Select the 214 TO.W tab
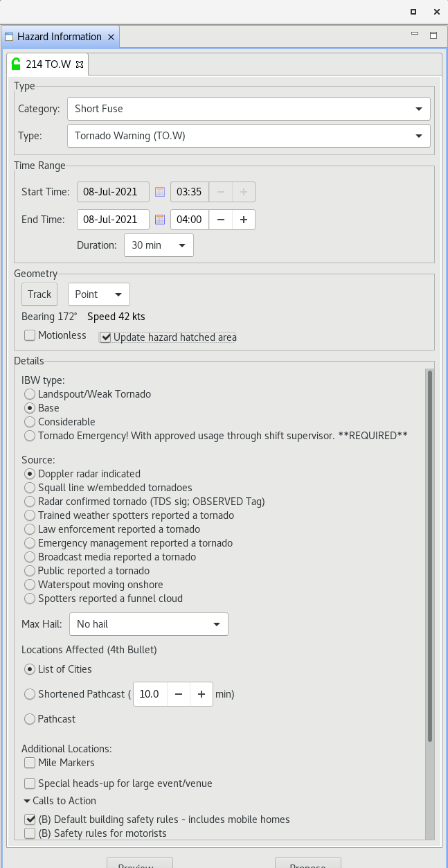 tap(48, 64)
